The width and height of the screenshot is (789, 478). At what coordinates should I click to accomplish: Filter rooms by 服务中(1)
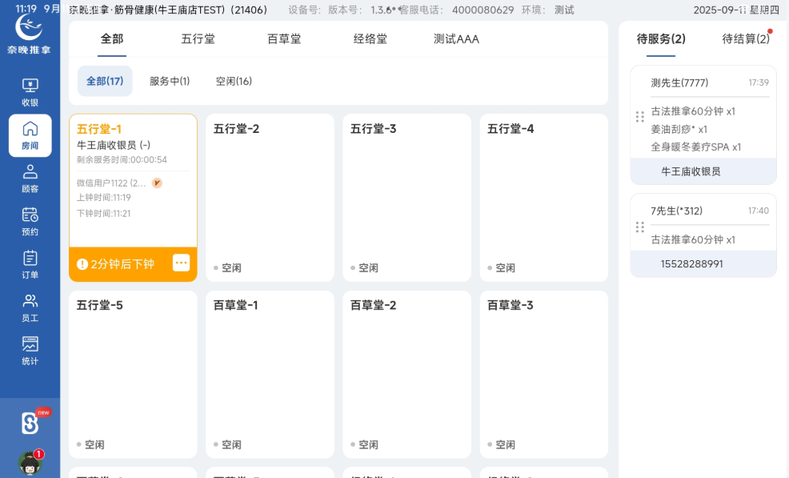169,81
